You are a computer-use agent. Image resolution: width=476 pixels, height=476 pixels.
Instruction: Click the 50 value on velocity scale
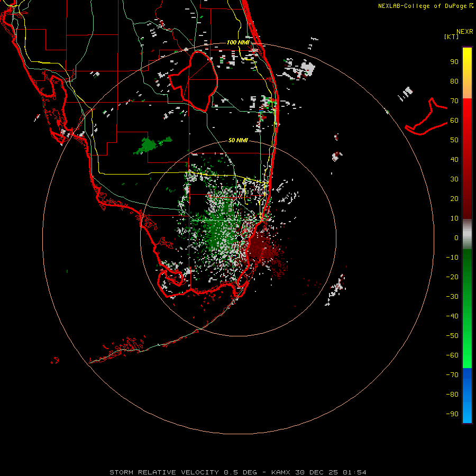click(x=454, y=140)
